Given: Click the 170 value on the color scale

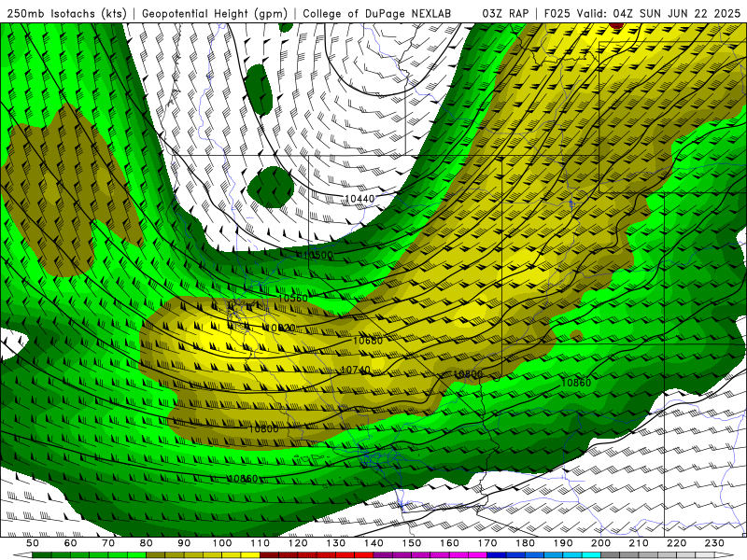Looking at the screenshot, I should click(x=487, y=543).
